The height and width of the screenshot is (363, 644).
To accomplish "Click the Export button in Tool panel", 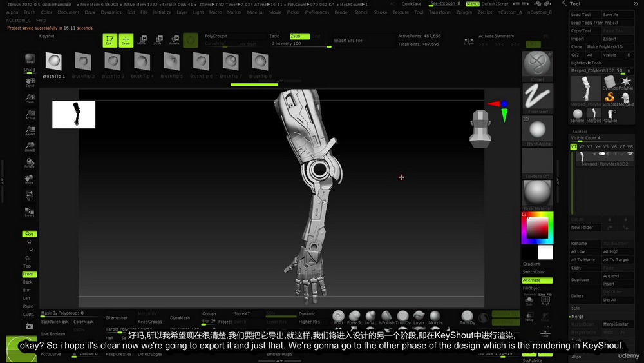I will pyautogui.click(x=618, y=39).
